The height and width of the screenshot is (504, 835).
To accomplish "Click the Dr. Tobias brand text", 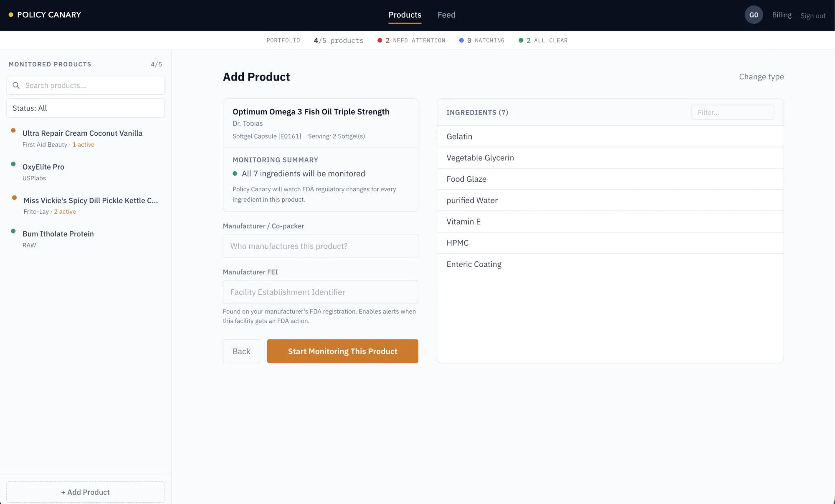I will click(248, 123).
